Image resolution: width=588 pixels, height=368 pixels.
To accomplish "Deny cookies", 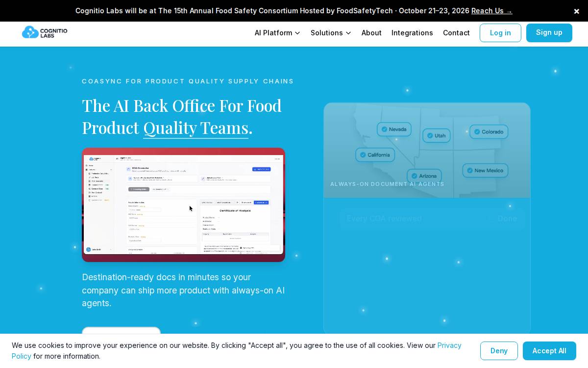I will click(x=499, y=351).
